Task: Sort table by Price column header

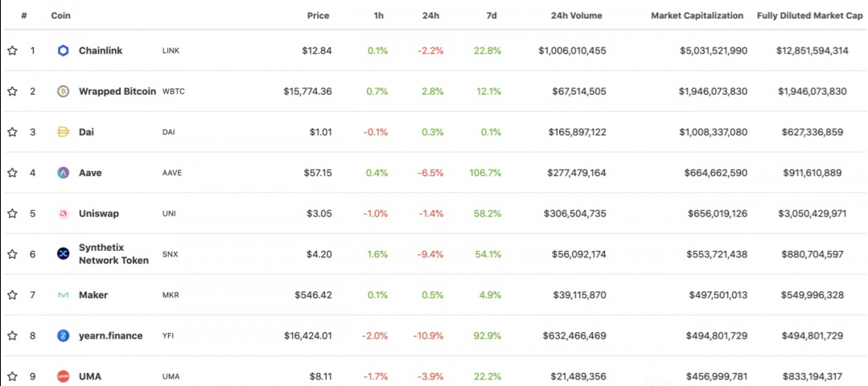Action: click(x=319, y=15)
